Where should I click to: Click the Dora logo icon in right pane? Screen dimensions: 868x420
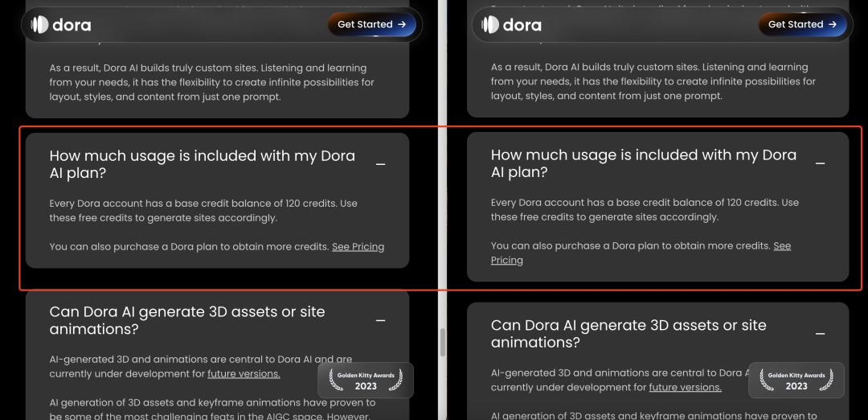(x=490, y=25)
